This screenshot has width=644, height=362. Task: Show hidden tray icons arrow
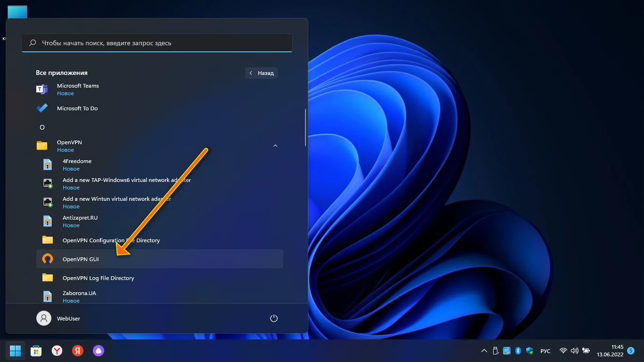point(484,351)
